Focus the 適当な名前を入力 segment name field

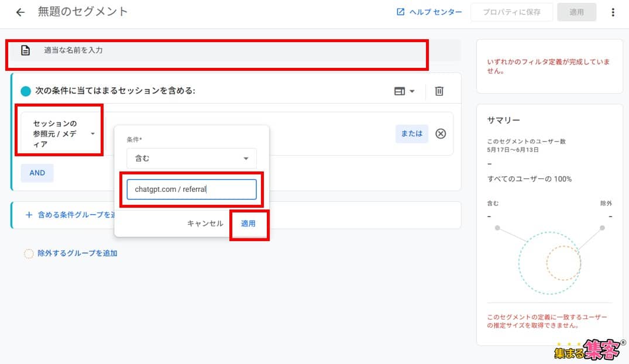tap(235, 50)
